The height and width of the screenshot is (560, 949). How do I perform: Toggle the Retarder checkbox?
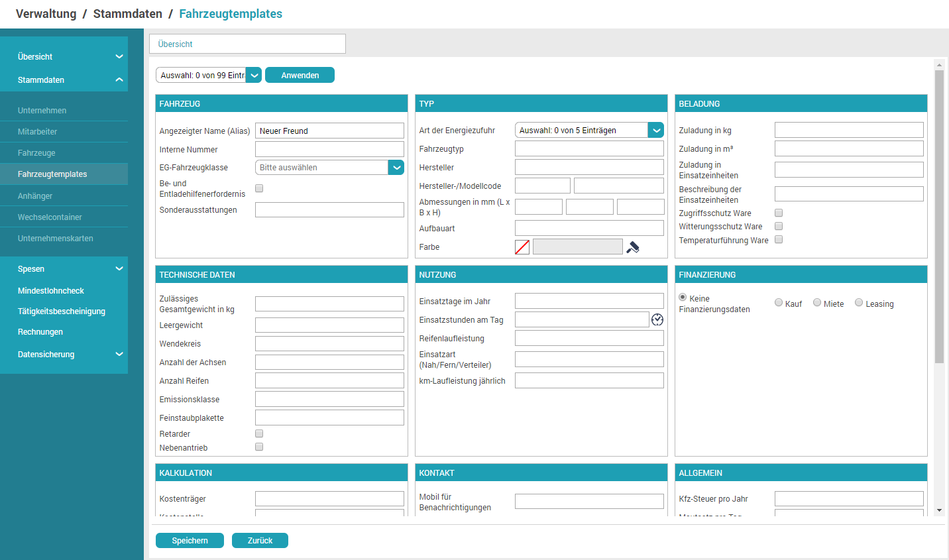click(x=259, y=433)
